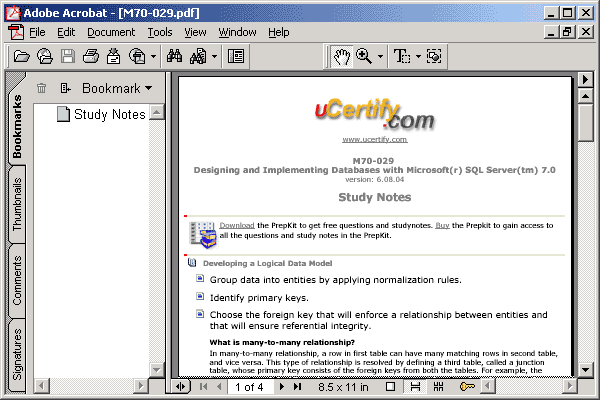Open the View menu
This screenshot has height=400, width=600.
(195, 32)
